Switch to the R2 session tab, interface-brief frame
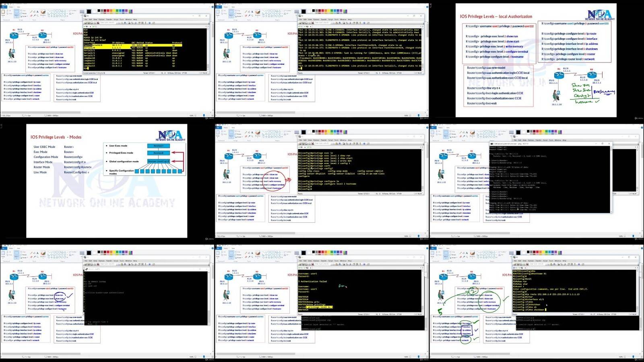The width and height of the screenshot is (644, 362). [95, 27]
